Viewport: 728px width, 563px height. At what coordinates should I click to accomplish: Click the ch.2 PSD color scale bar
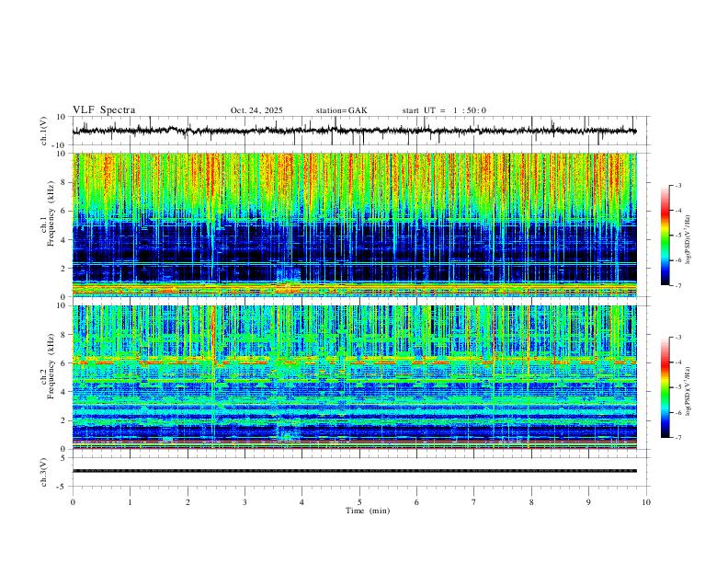(665, 387)
